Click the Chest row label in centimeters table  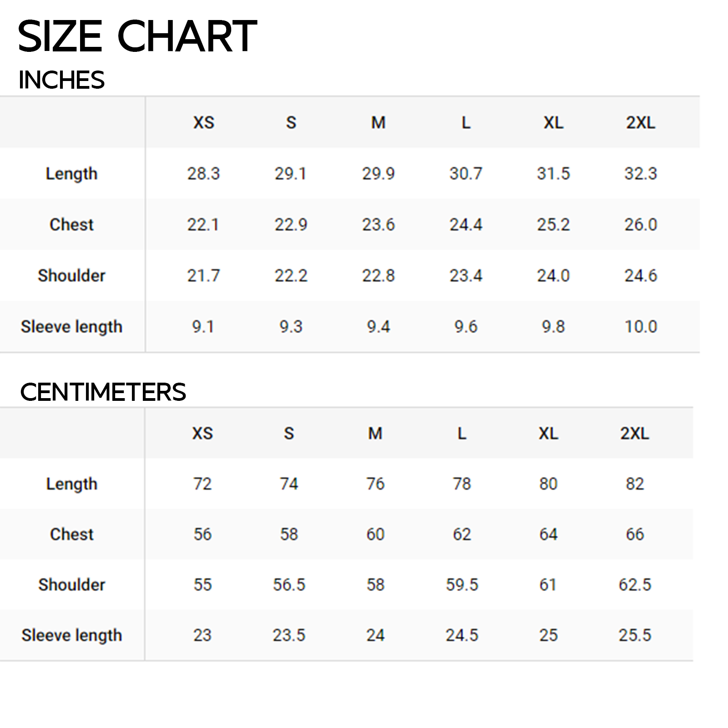tap(71, 534)
